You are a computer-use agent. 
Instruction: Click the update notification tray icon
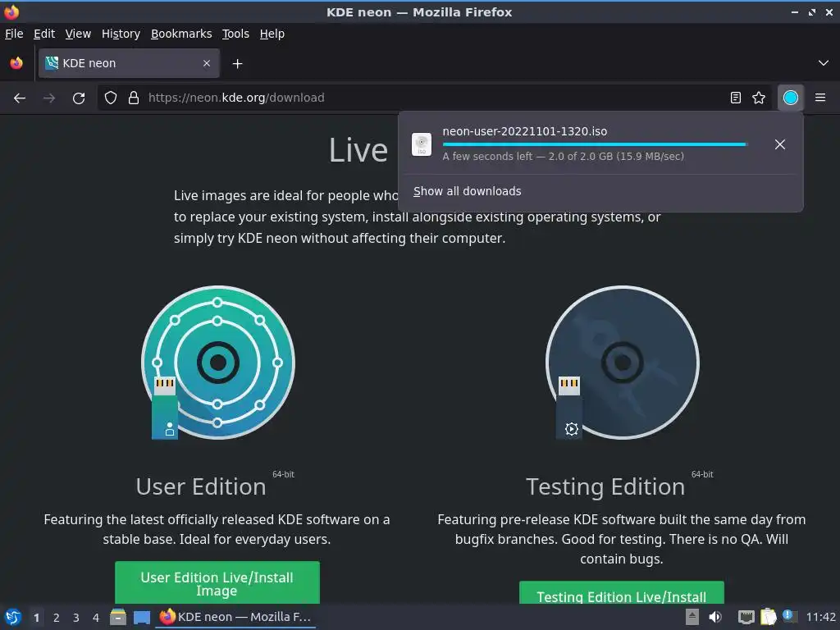point(789,615)
